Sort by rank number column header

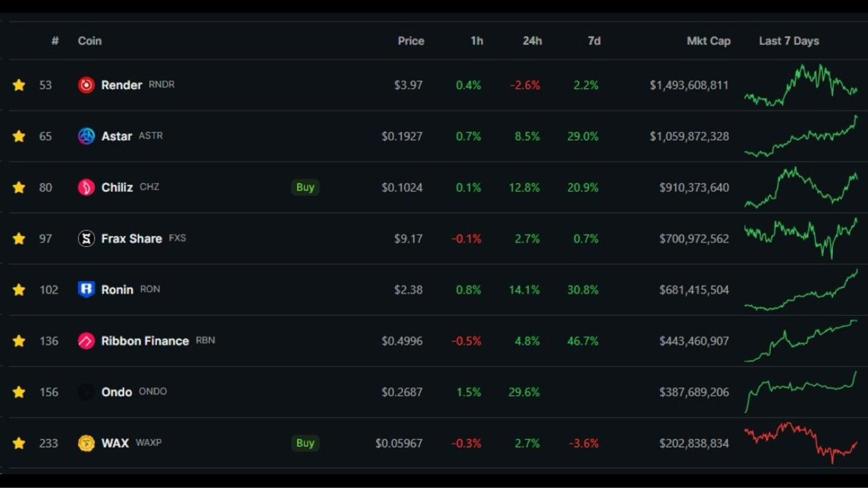point(55,41)
